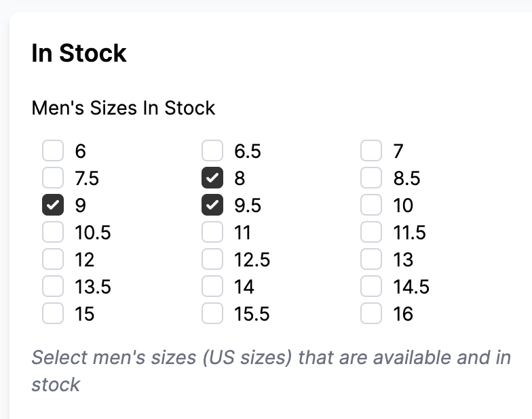Image resolution: width=532 pixels, height=419 pixels.
Task: Tick the size 12.5 option
Action: pos(212,260)
